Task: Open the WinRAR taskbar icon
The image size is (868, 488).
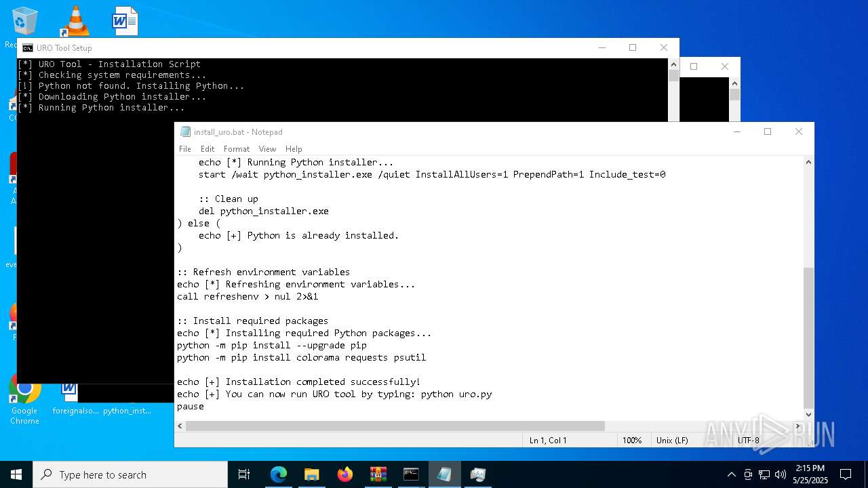Action: coord(378,474)
